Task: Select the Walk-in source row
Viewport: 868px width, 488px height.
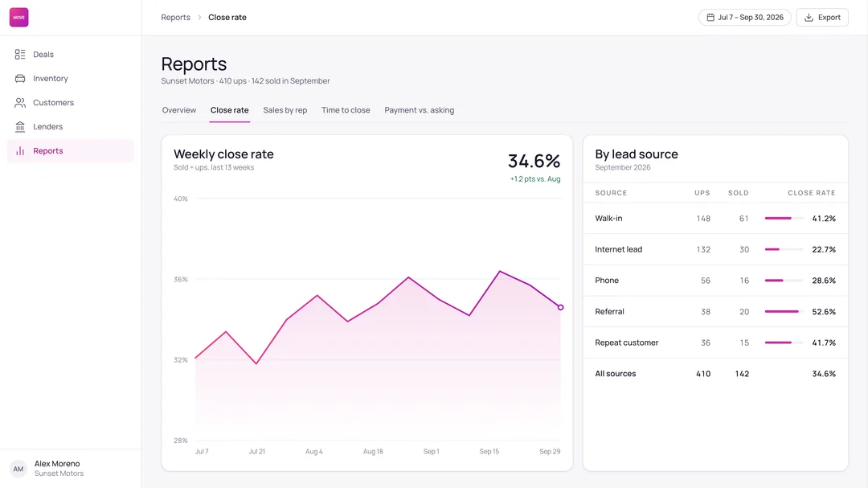Action: [715, 218]
